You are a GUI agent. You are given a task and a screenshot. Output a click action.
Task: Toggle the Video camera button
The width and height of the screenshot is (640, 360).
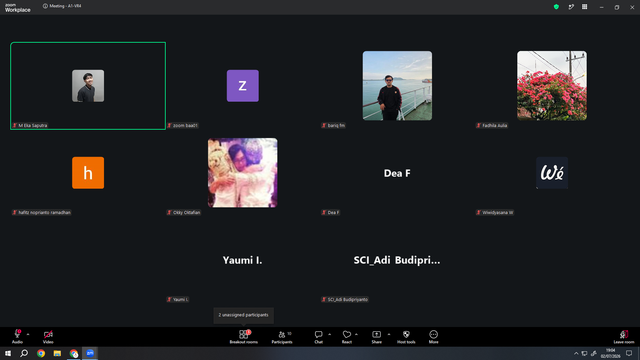(48, 336)
